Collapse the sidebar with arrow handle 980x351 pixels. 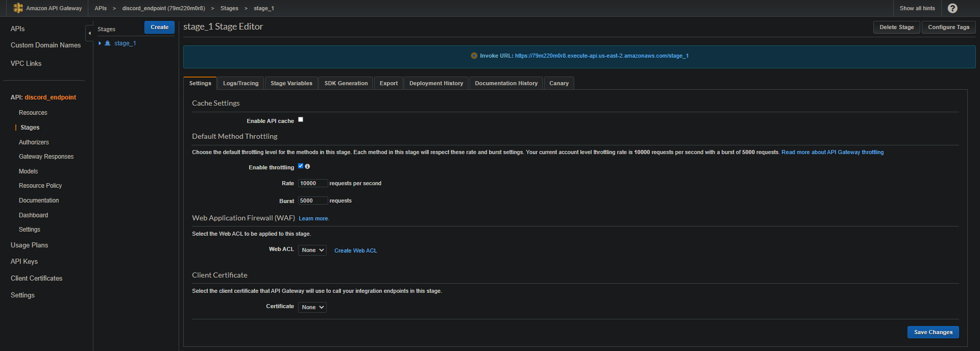click(89, 33)
